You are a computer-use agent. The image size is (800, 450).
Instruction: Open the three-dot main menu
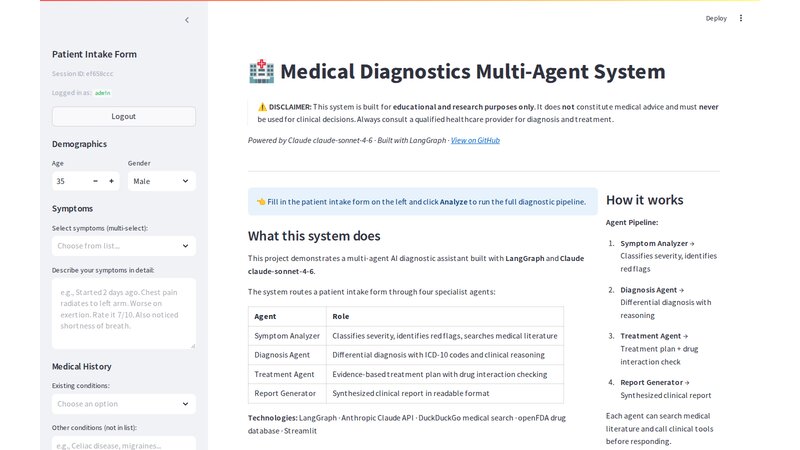click(x=741, y=18)
